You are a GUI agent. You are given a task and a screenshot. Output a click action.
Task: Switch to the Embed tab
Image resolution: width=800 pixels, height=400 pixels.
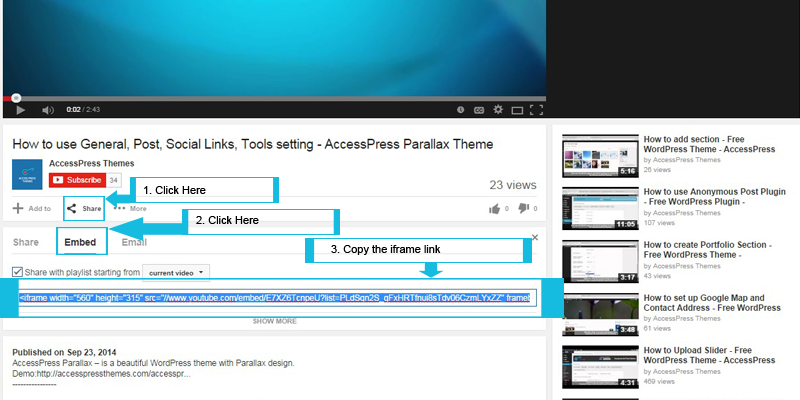(80, 242)
